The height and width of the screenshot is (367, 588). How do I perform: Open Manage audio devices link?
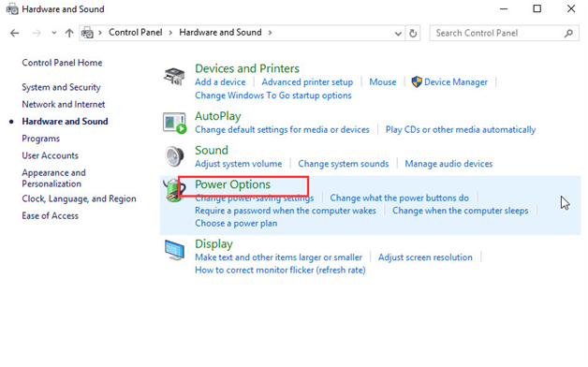tap(448, 164)
